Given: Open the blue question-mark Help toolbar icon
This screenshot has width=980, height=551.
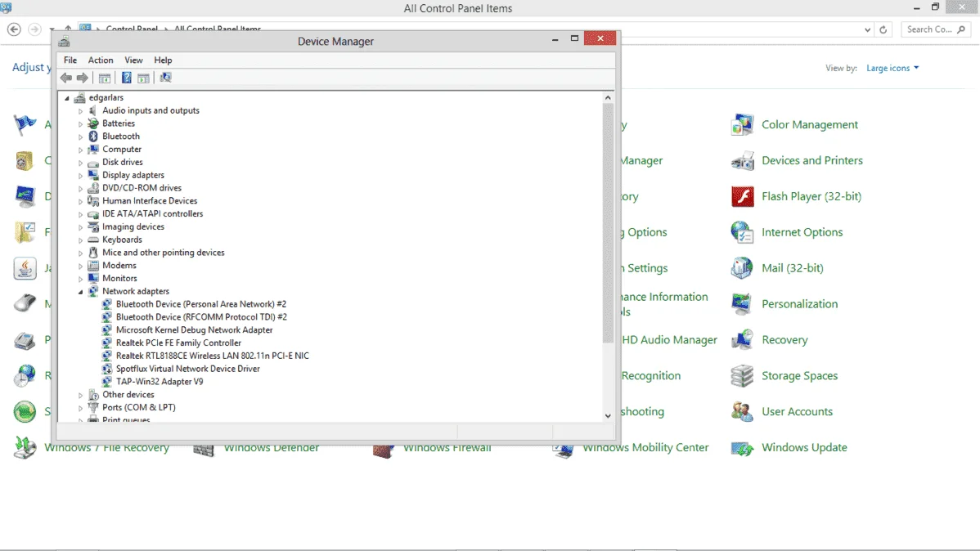Looking at the screenshot, I should [126, 78].
